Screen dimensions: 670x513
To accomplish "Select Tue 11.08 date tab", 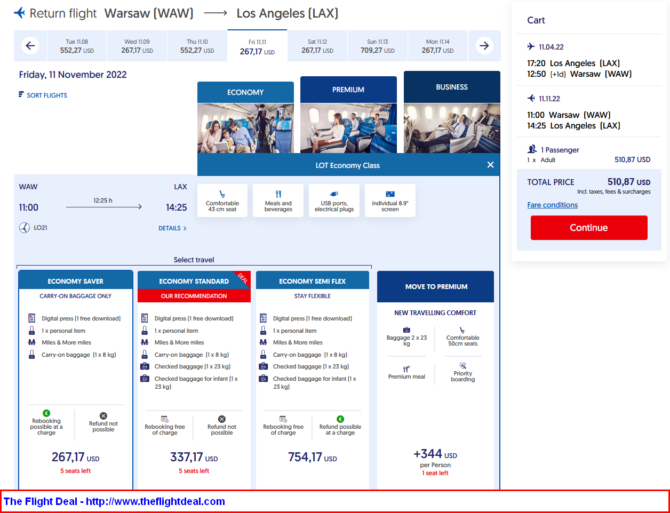I will 77,46.
